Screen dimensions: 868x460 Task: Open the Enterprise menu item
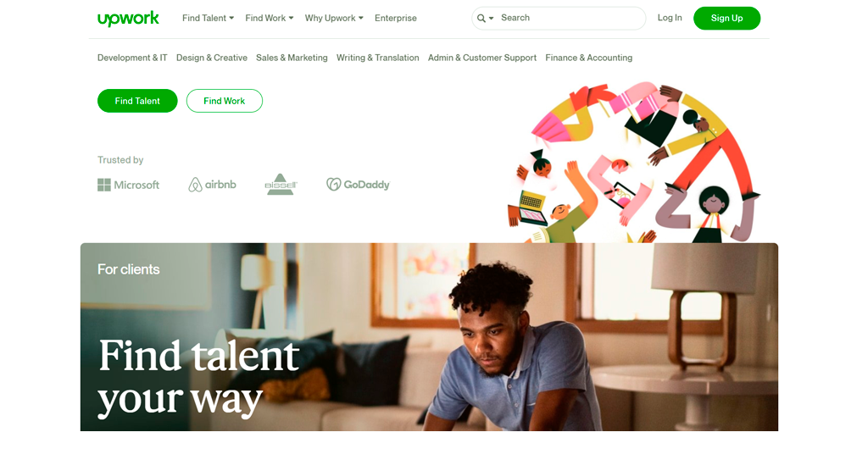point(396,19)
